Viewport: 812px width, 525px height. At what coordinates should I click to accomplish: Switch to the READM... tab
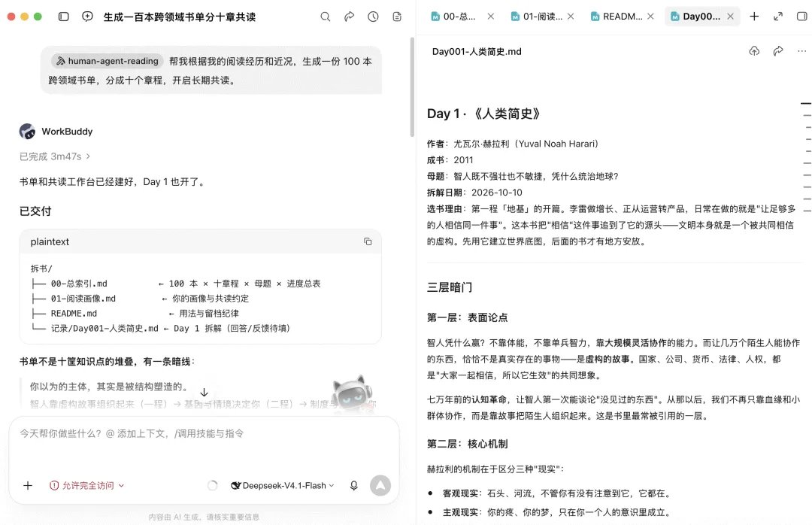617,17
